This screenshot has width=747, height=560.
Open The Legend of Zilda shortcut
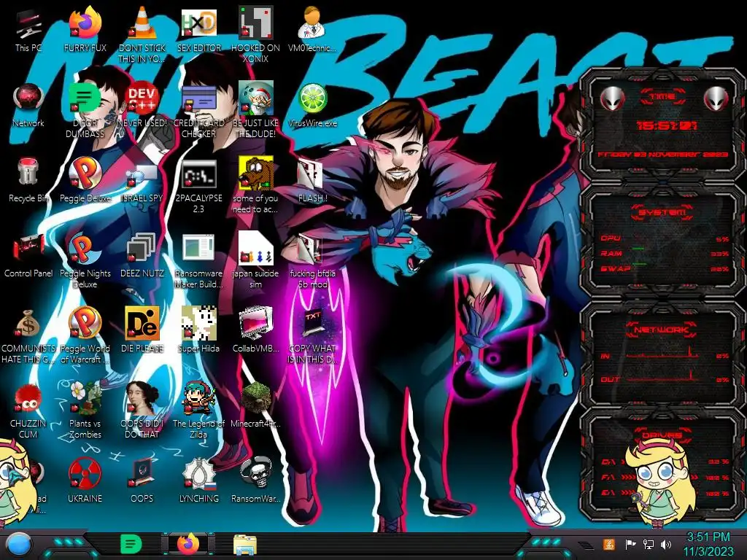point(198,398)
